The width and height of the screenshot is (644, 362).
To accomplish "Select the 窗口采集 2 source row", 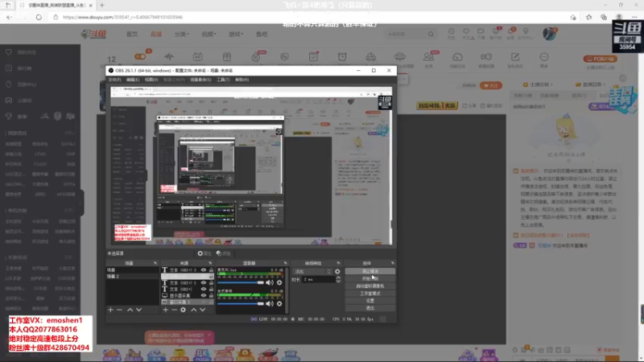I will tap(188, 302).
